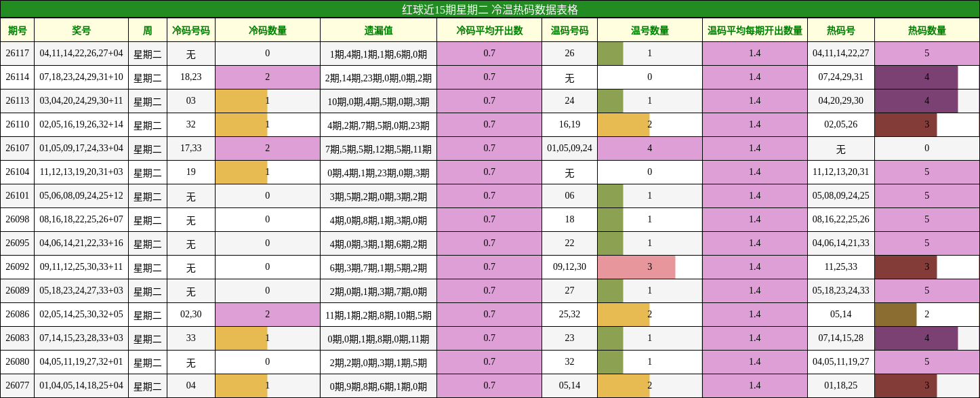Click the warm count bar in row 26107
This screenshot has width=980, height=398.
(650, 148)
